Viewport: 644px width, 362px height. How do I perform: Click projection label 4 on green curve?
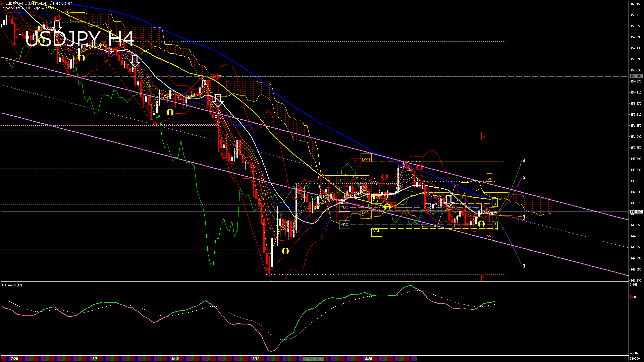(524, 161)
